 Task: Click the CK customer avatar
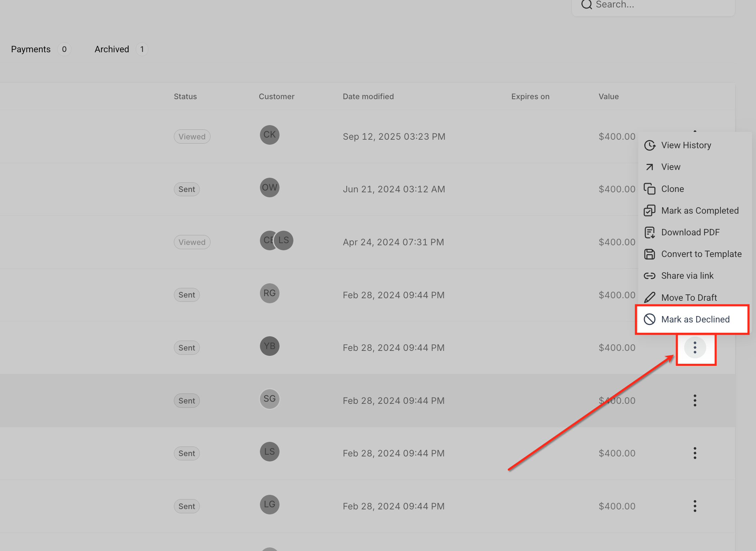270,135
